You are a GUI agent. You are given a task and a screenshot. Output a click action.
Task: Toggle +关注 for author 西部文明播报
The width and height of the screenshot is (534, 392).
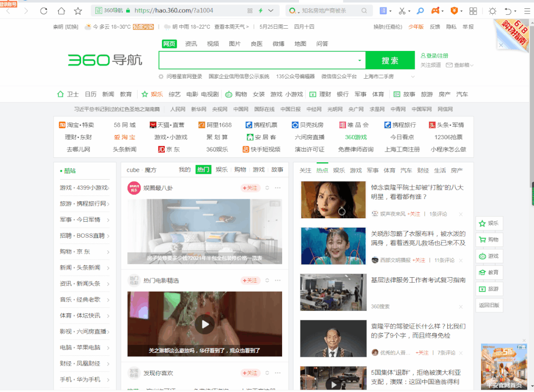(419, 260)
